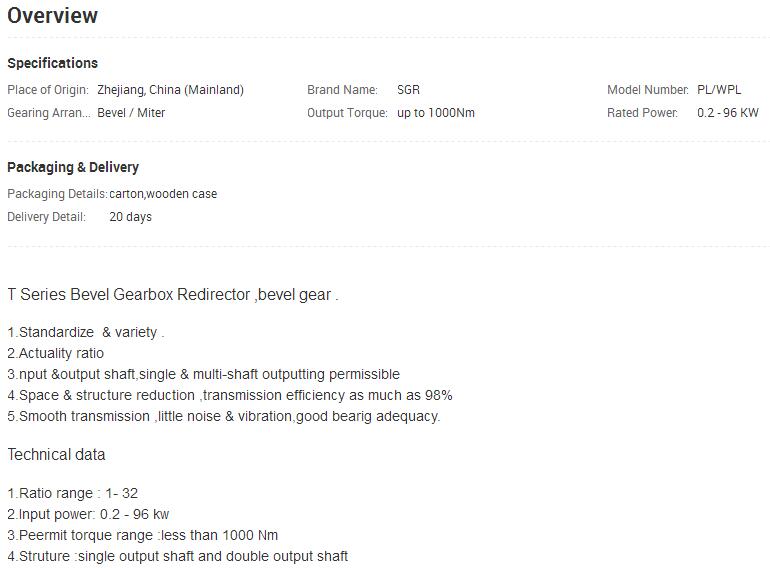Click the Packaging & Delivery heading
The height and width of the screenshot is (568, 770).
tap(73, 167)
